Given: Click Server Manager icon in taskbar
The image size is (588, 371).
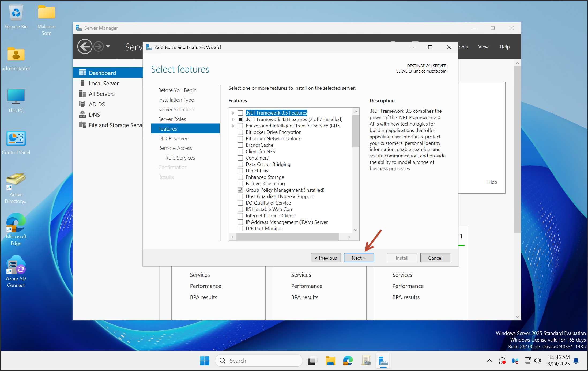Looking at the screenshot, I should [383, 361].
